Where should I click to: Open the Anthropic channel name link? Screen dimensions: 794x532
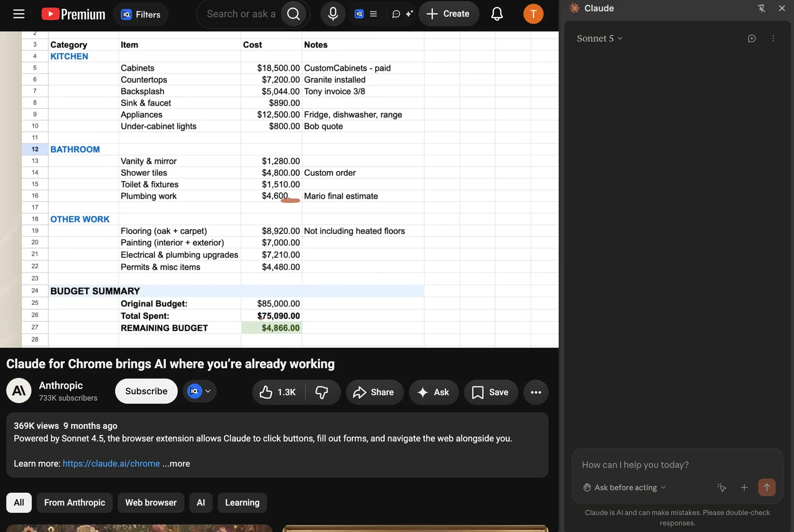pos(61,385)
